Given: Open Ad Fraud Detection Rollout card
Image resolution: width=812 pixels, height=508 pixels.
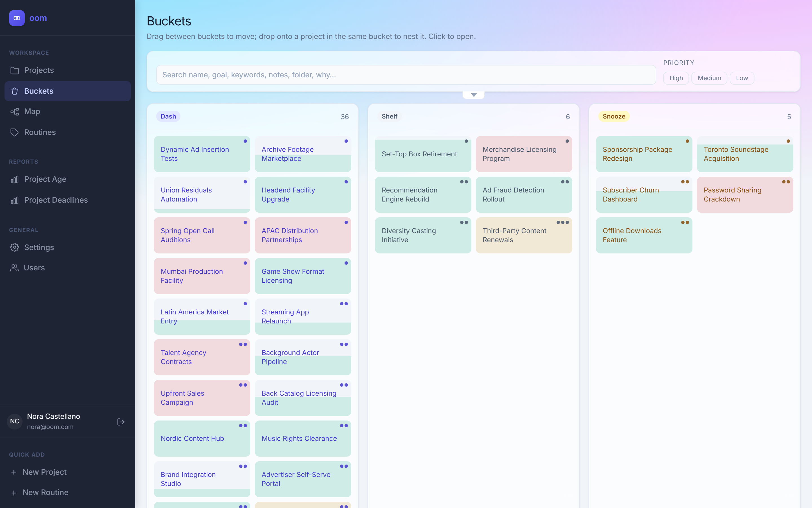Looking at the screenshot, I should 524,195.
